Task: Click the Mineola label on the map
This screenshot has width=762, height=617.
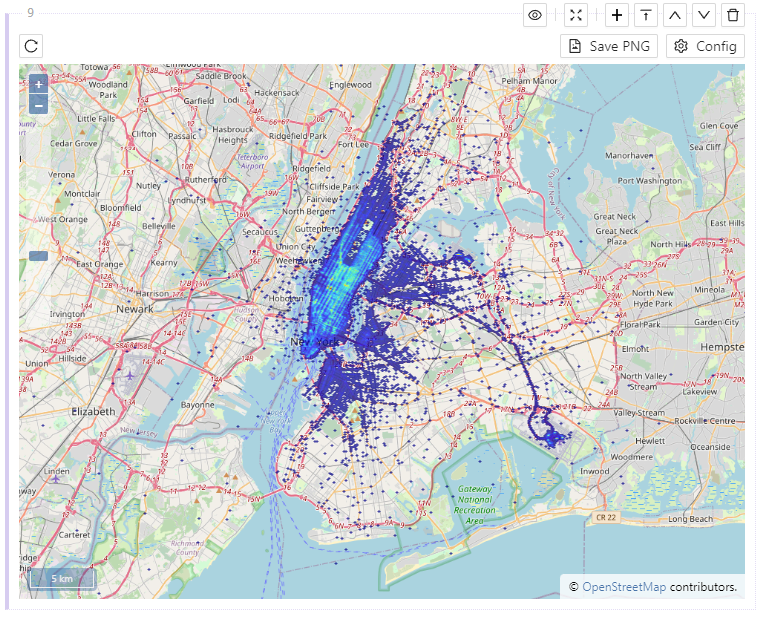Action: pos(709,290)
